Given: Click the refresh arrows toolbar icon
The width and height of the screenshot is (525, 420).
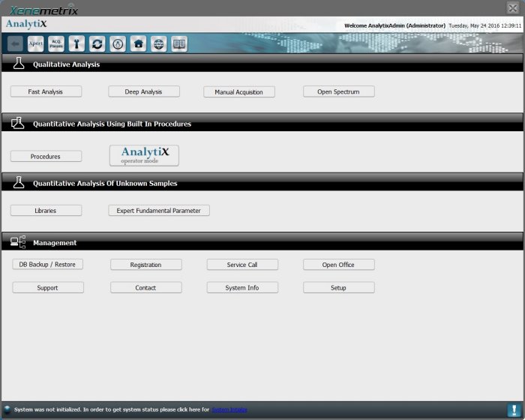Looking at the screenshot, I should coord(97,44).
